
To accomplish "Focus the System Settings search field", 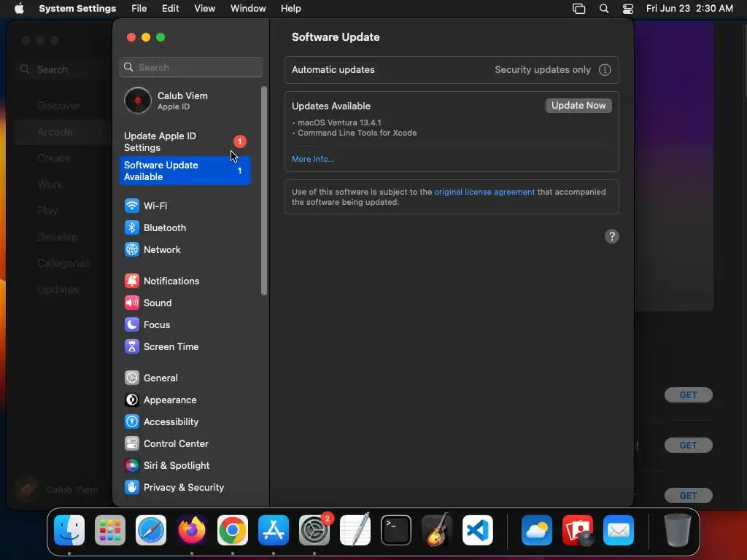I will pos(190,67).
